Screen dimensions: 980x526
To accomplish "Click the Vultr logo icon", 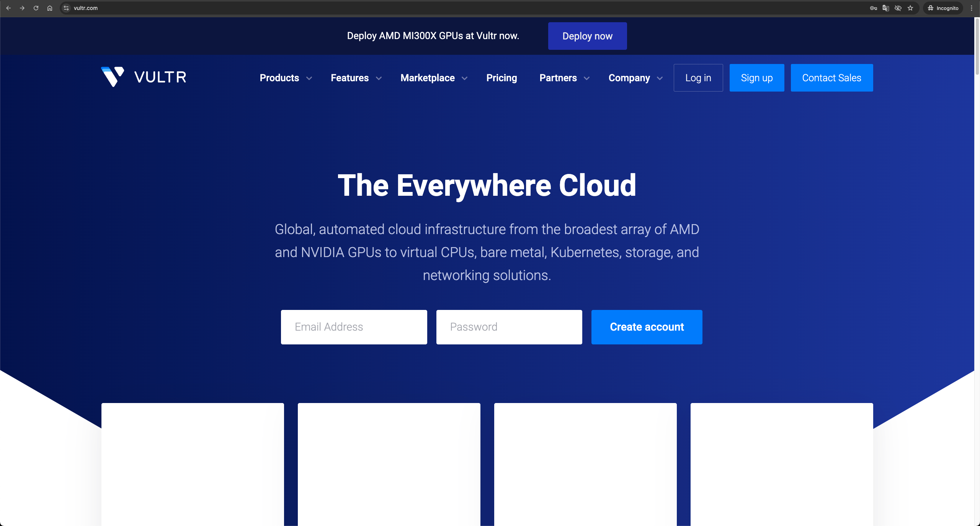I will 112,77.
